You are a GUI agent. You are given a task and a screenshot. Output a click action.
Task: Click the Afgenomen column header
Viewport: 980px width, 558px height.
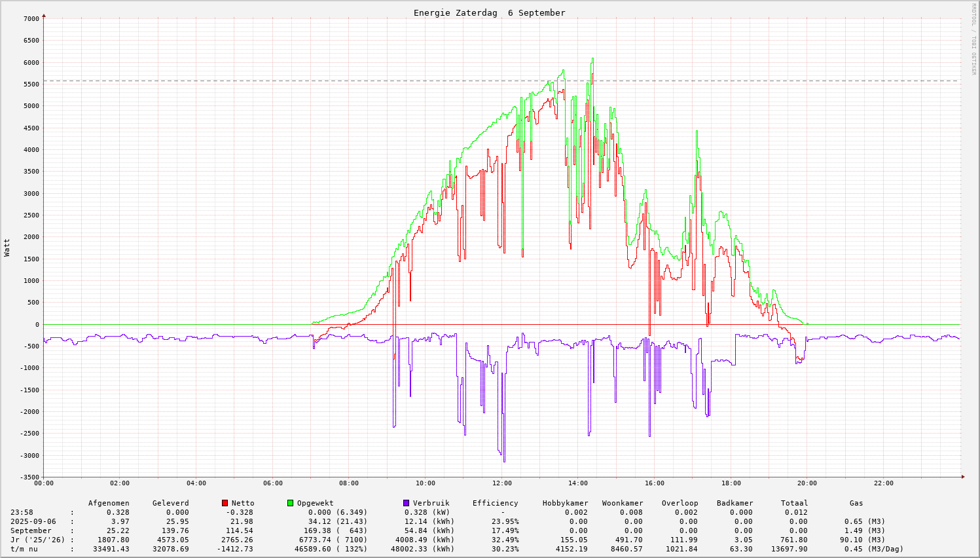click(109, 503)
